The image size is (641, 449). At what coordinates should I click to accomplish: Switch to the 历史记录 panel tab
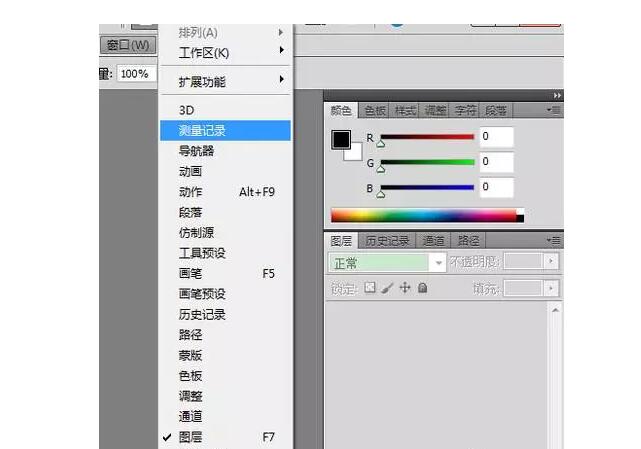click(x=387, y=241)
